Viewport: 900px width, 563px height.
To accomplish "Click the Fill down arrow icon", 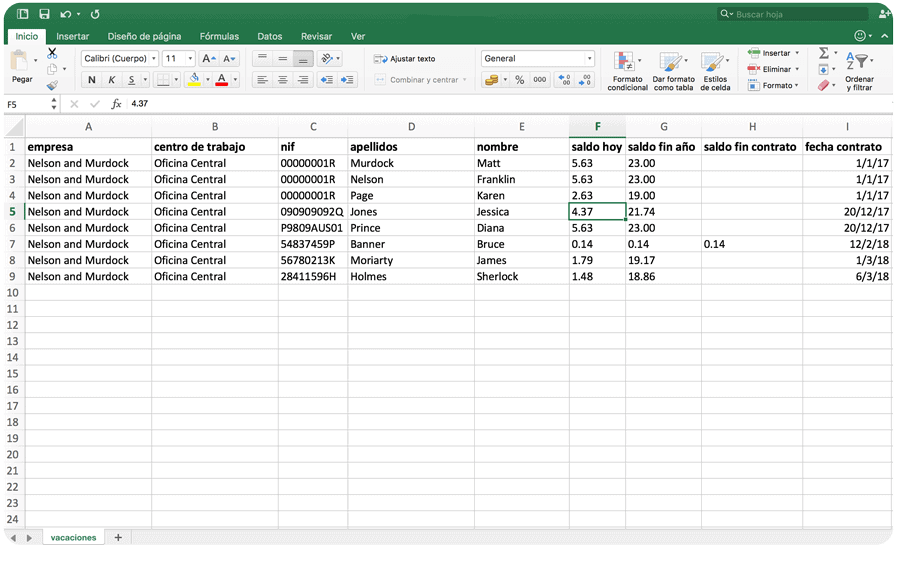I will [824, 69].
